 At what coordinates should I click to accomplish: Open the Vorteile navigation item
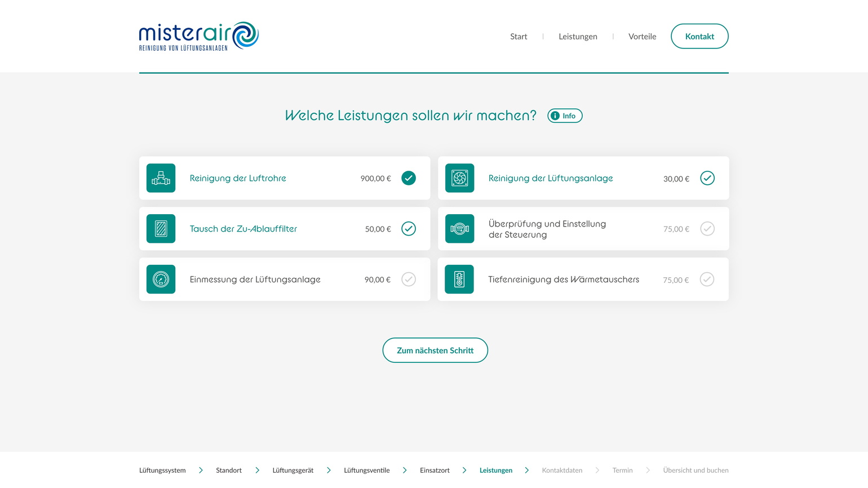coord(642,37)
